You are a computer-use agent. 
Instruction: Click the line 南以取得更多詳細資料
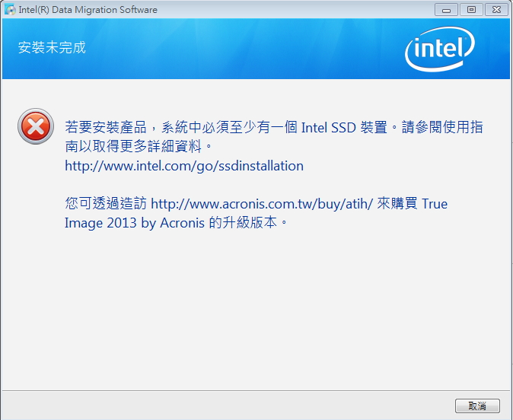pyautogui.click(x=139, y=146)
